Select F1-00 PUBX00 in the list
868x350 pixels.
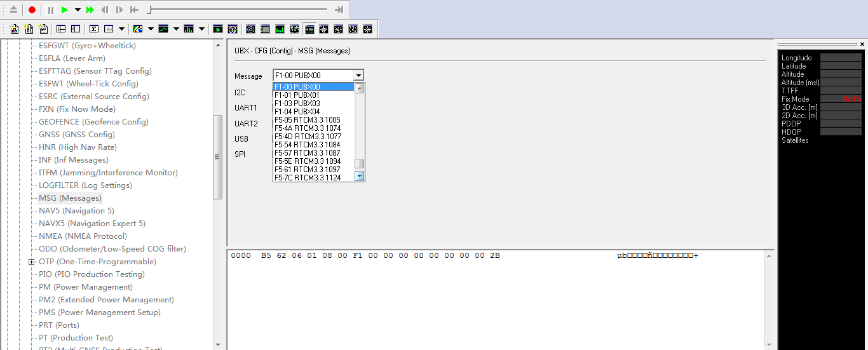(x=313, y=86)
